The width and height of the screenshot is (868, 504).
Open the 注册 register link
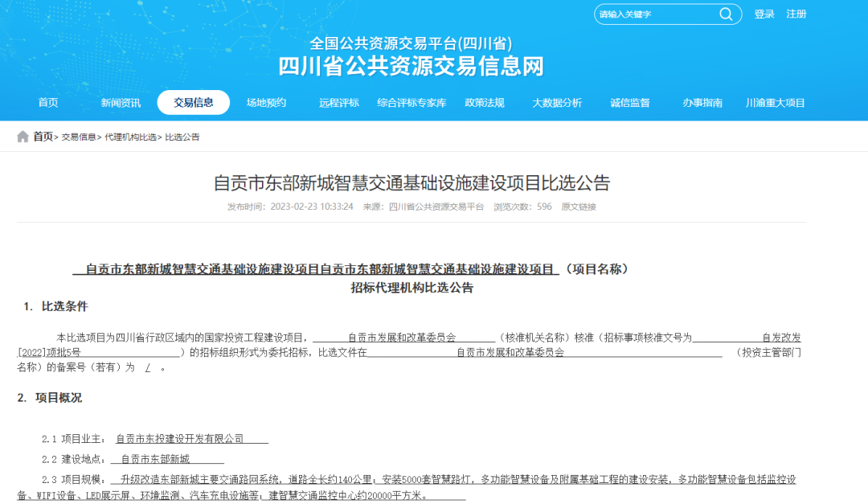click(x=796, y=14)
